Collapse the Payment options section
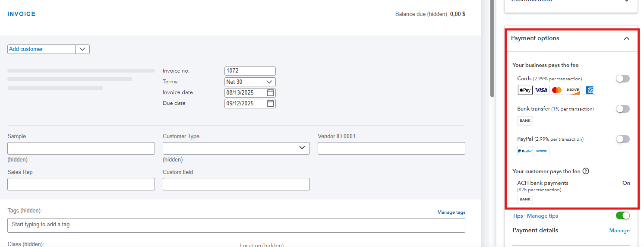This screenshot has height=247, width=644. point(626,38)
